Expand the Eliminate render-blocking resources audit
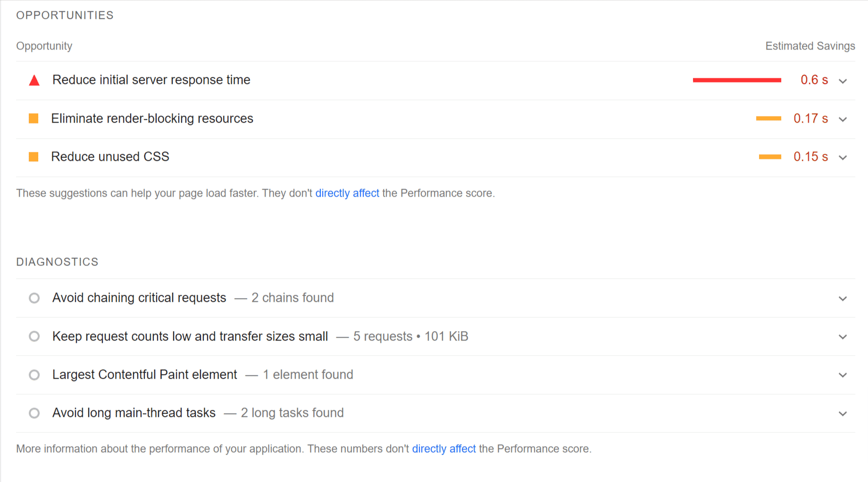The image size is (868, 482). click(843, 119)
